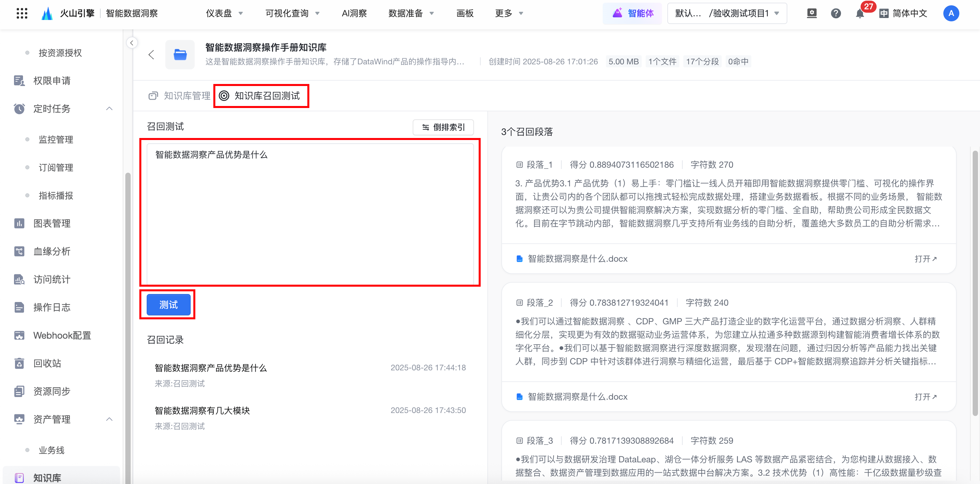Click the notification bell icon
This screenshot has height=484, width=980.
[859, 14]
